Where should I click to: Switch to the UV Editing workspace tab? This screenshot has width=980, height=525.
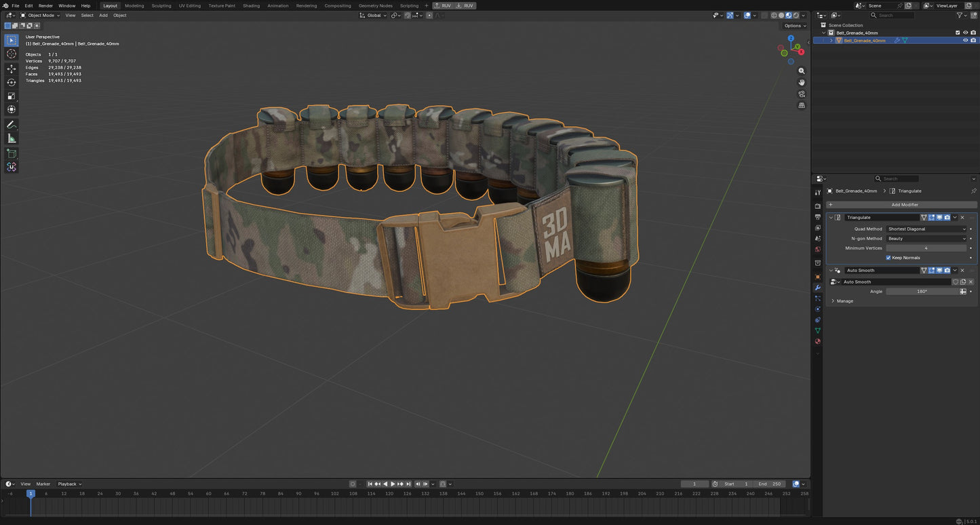[x=190, y=5]
